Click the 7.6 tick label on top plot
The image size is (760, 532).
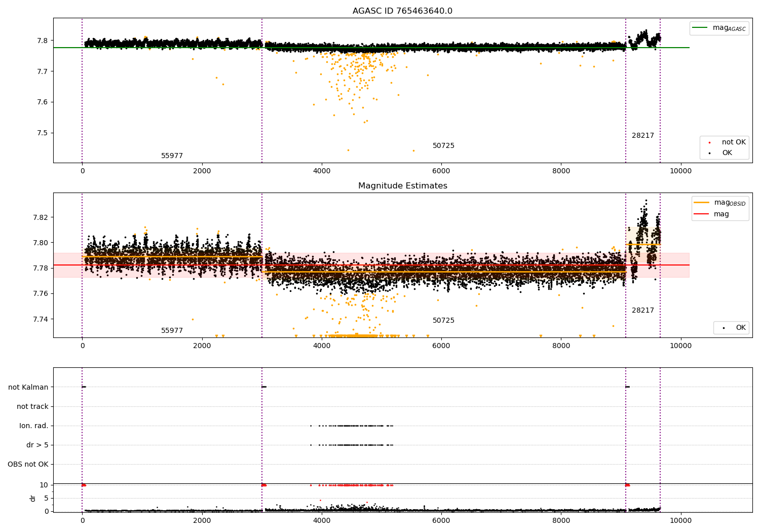point(43,102)
